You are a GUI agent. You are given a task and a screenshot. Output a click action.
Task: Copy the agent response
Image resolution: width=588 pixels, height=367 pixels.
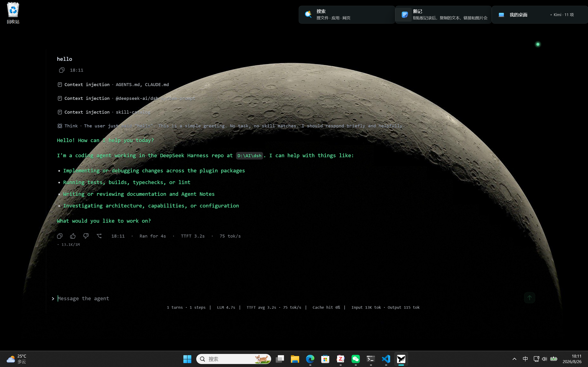pyautogui.click(x=60, y=236)
